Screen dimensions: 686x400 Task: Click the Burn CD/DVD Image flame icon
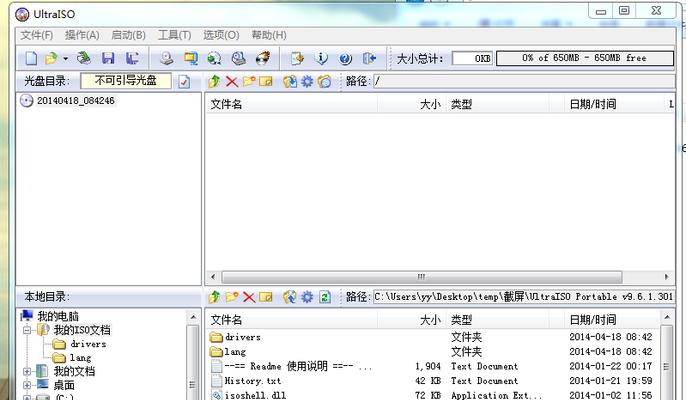[x=262, y=58]
